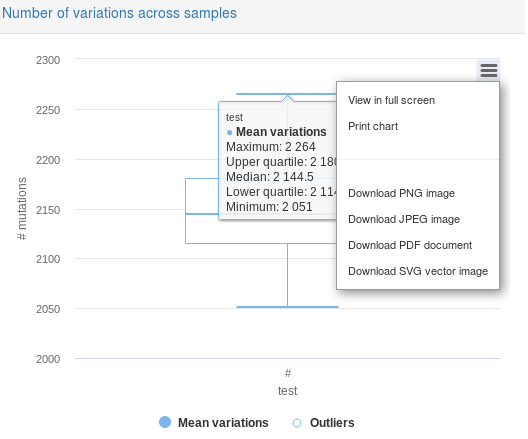Select Download PNG image
528x439 pixels.
pos(401,193)
